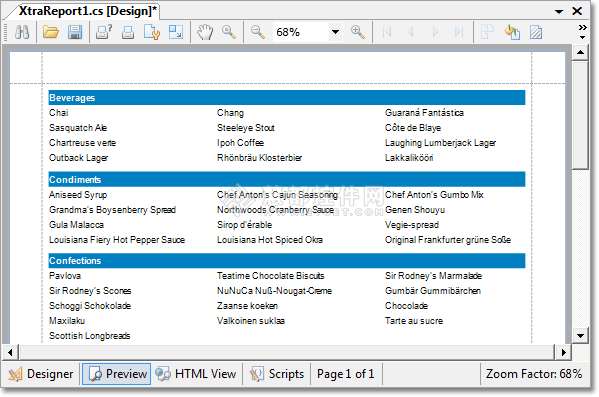
Task: Click the Scottish Longbreads entry
Action: pyautogui.click(x=90, y=336)
